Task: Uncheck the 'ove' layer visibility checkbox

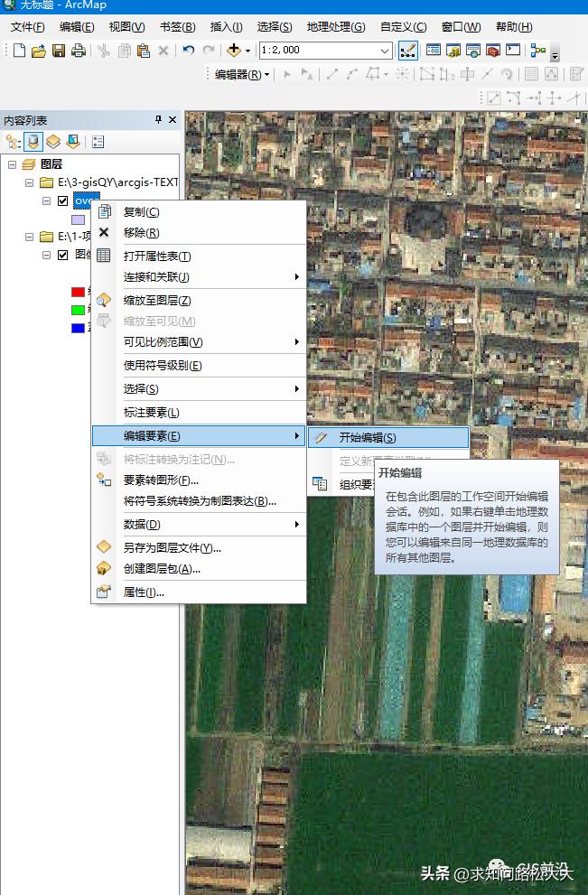Action: click(x=63, y=200)
